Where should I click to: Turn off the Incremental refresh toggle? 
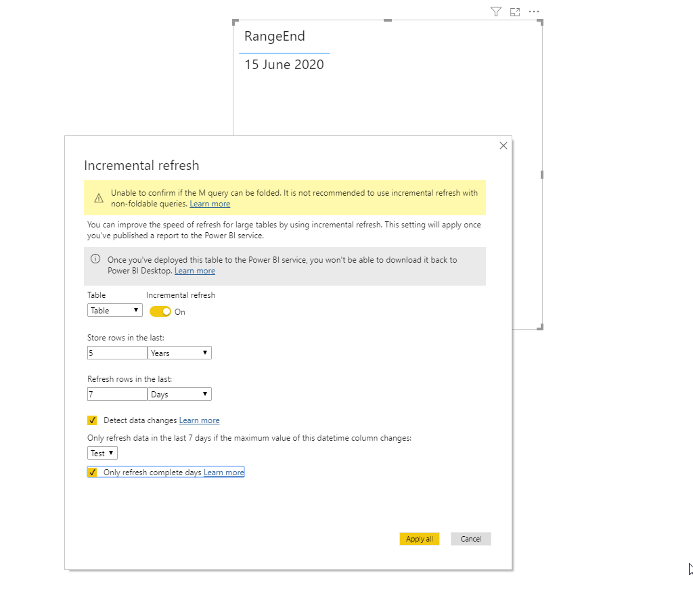[x=160, y=311]
